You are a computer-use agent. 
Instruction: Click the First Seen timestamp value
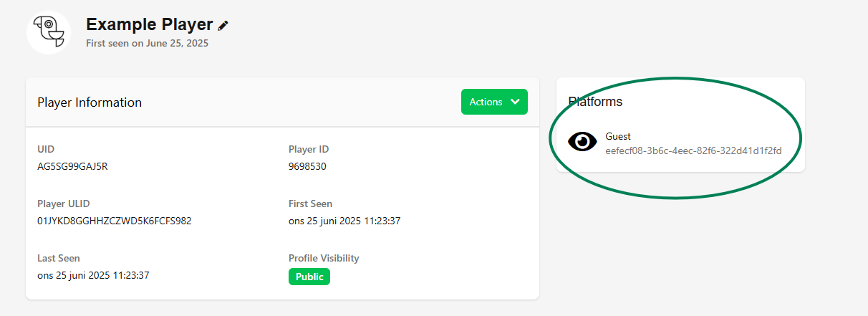[x=344, y=221]
